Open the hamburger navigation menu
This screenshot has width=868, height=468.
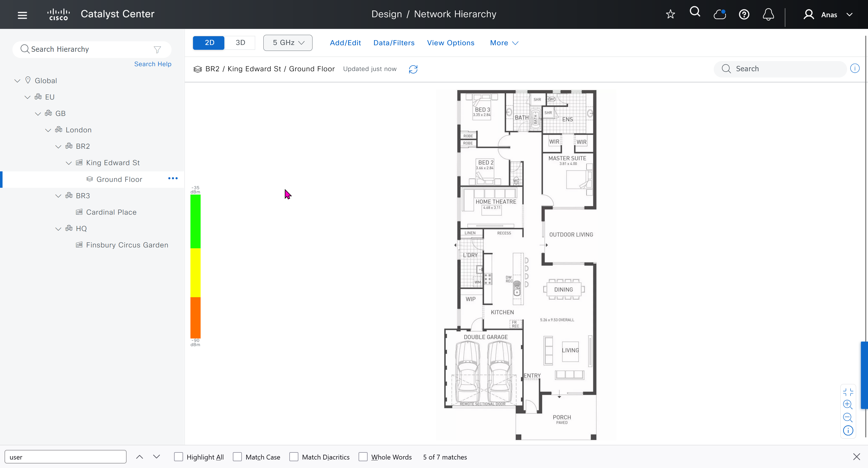point(22,15)
